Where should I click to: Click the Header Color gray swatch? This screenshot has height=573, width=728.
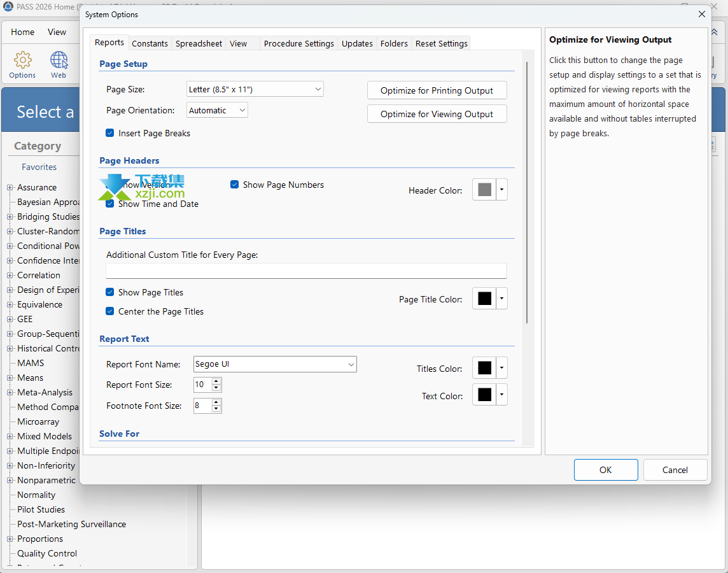pos(484,190)
